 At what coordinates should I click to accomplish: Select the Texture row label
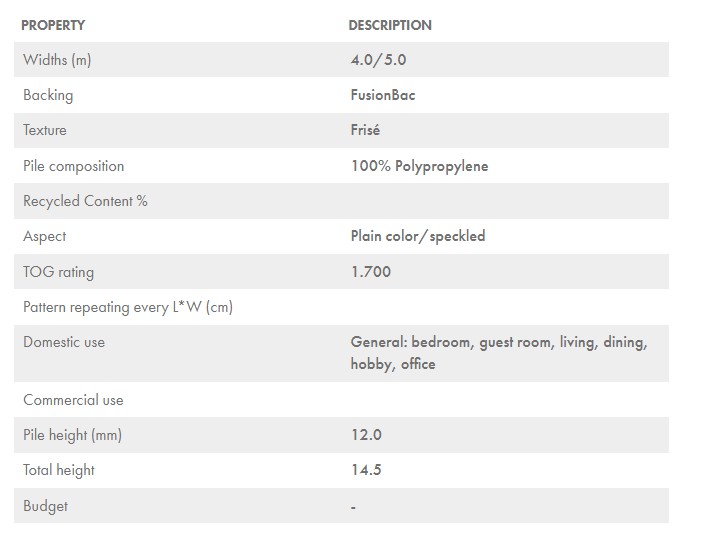(45, 130)
